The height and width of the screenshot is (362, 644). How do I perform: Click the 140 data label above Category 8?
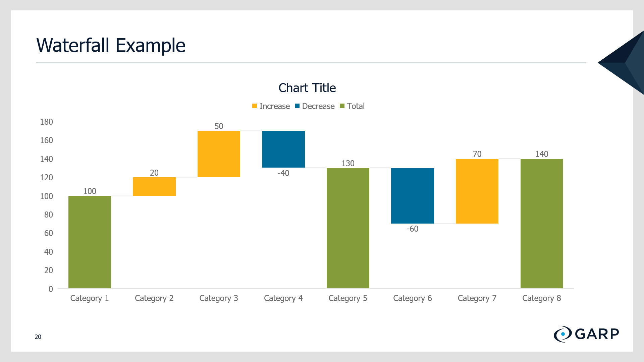542,154
